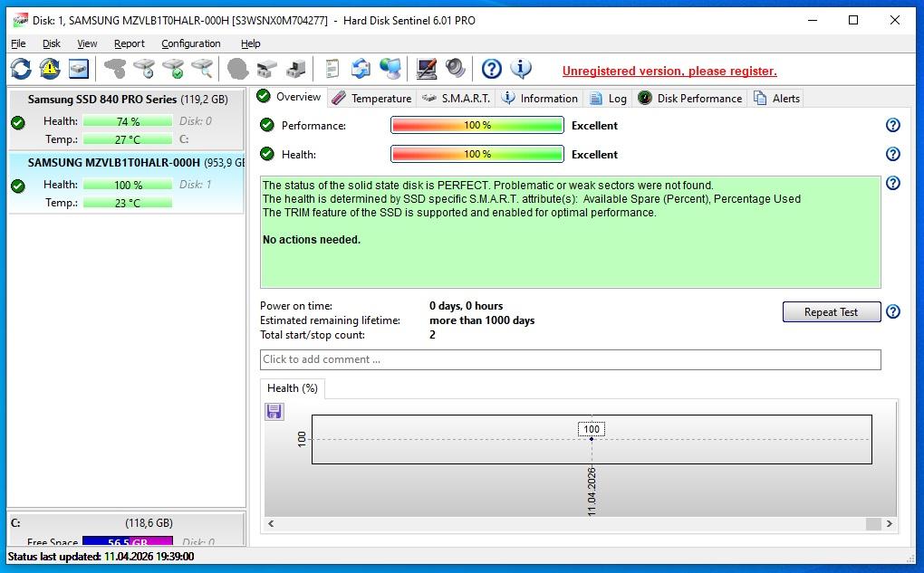Click the 'Click to add comment' field
The image size is (924, 573).
click(570, 359)
